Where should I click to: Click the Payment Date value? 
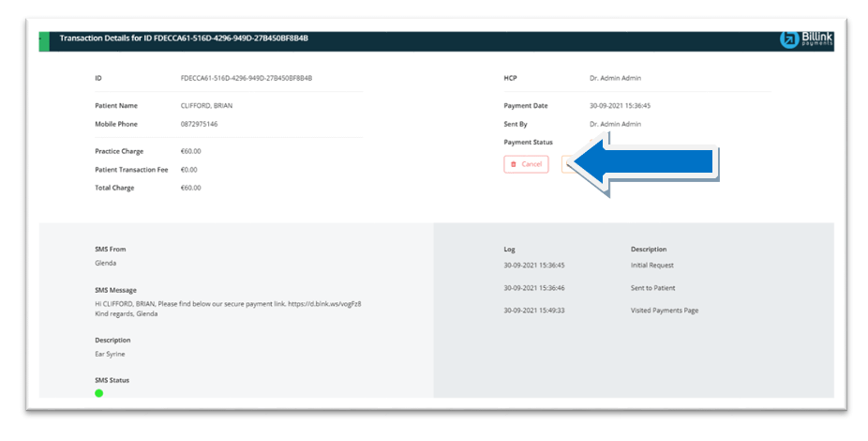point(620,106)
